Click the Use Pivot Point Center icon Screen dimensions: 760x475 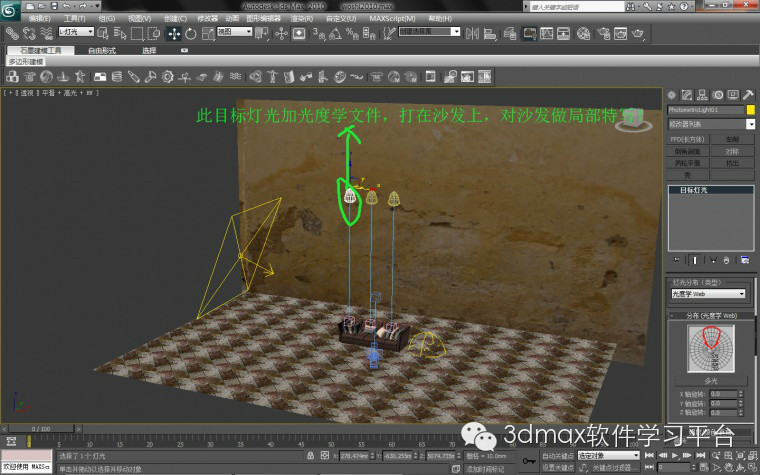point(262,33)
